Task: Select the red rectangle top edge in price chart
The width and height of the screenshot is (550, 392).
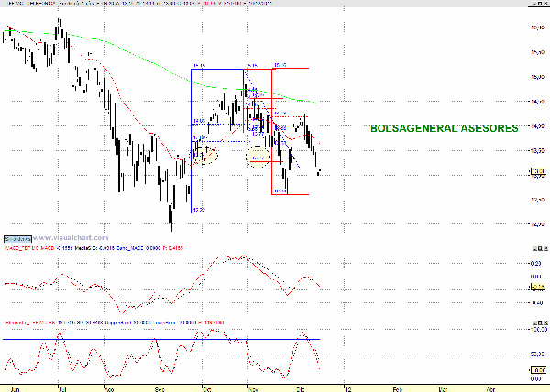Action: tap(290, 69)
